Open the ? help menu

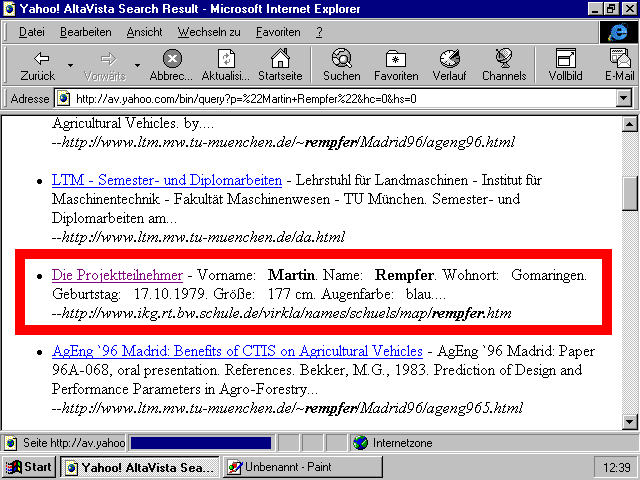[x=319, y=32]
